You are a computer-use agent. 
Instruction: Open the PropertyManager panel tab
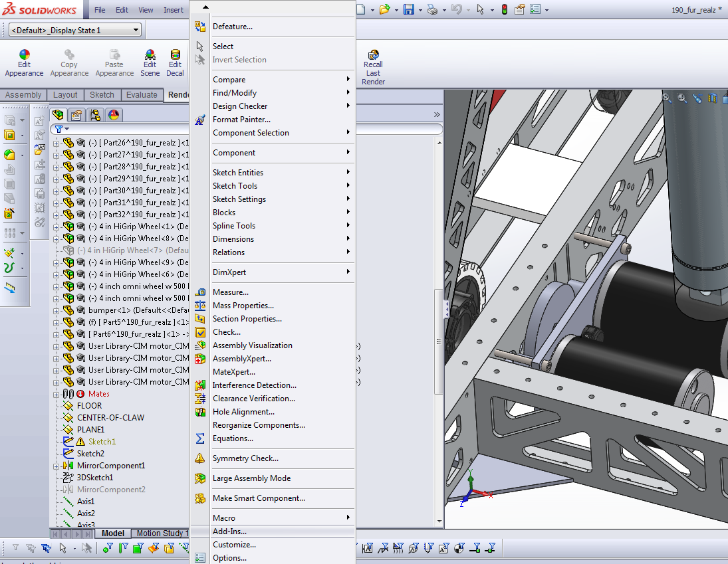click(x=76, y=115)
